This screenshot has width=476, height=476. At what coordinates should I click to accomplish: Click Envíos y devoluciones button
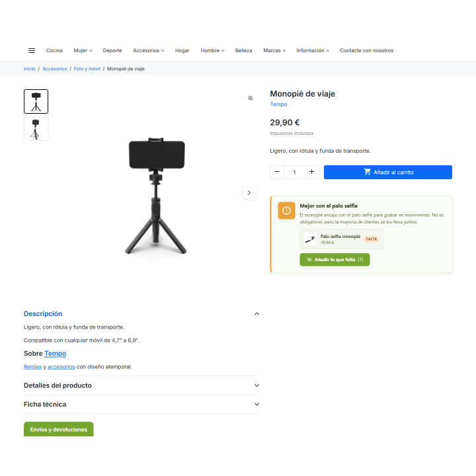click(59, 429)
